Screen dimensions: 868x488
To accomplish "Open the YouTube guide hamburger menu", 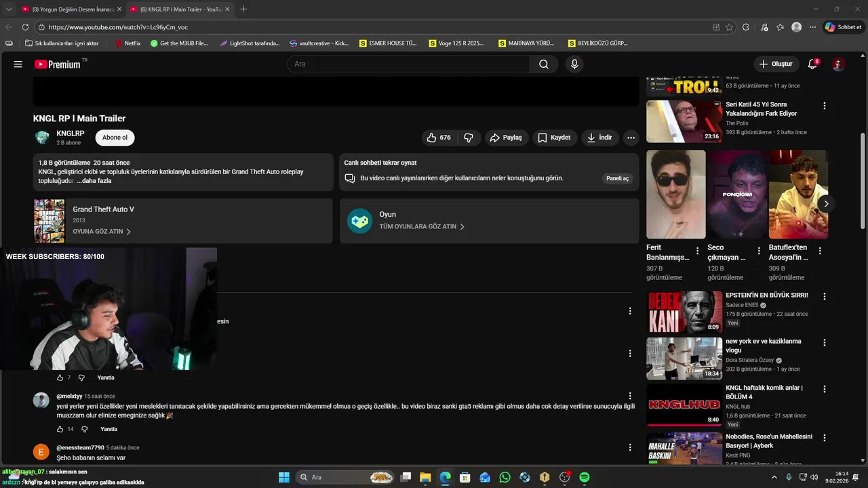I will pos(18,64).
